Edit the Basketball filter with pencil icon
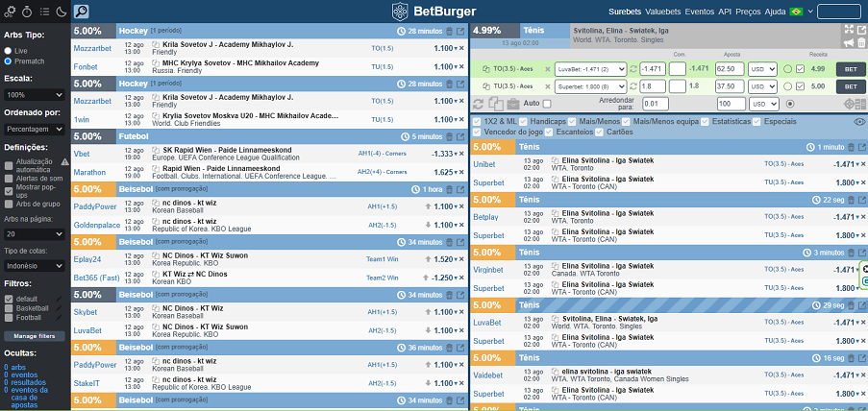Image resolution: width=868 pixels, height=411 pixels. [x=58, y=308]
